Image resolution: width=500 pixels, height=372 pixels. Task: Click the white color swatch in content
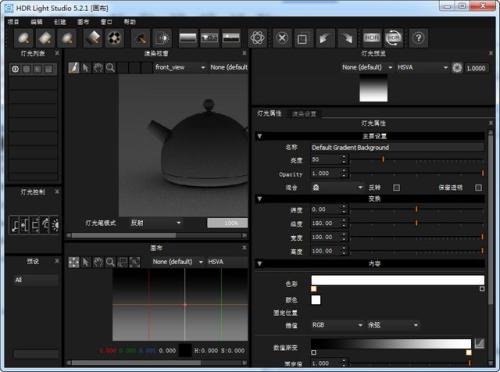click(316, 300)
